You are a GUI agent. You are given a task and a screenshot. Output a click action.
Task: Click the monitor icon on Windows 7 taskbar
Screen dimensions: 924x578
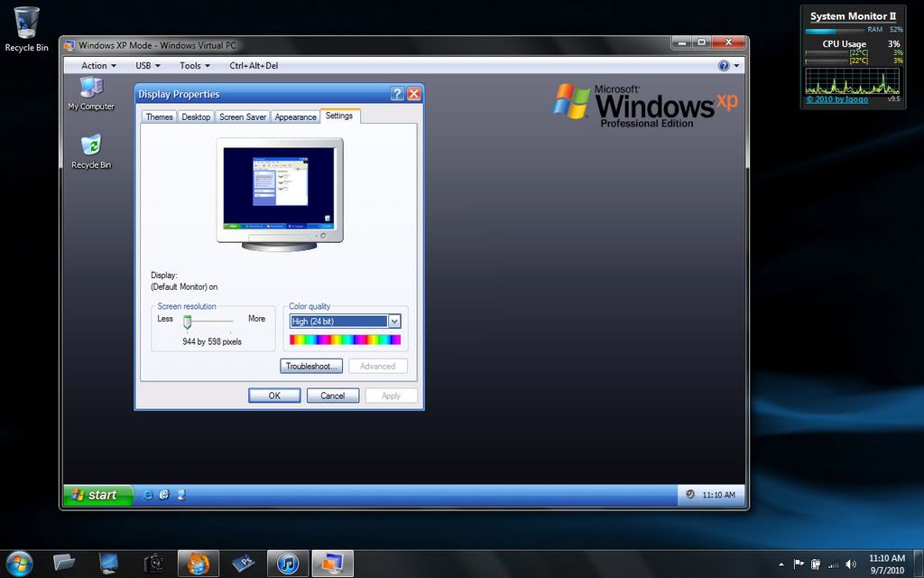(108, 564)
